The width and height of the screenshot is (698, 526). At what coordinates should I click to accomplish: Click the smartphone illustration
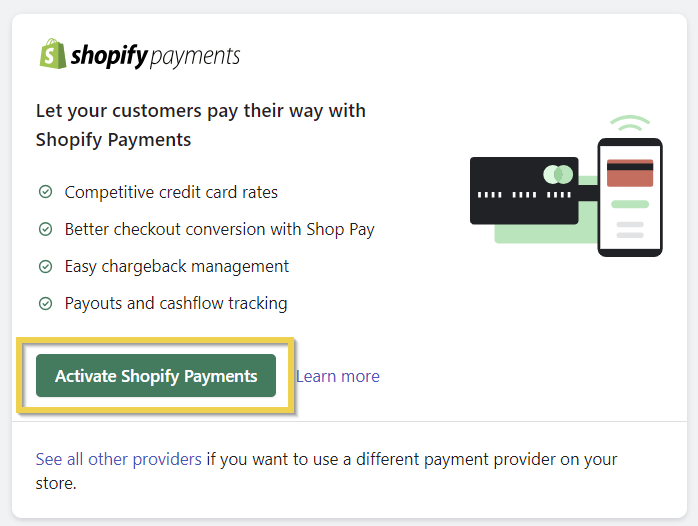(630, 197)
